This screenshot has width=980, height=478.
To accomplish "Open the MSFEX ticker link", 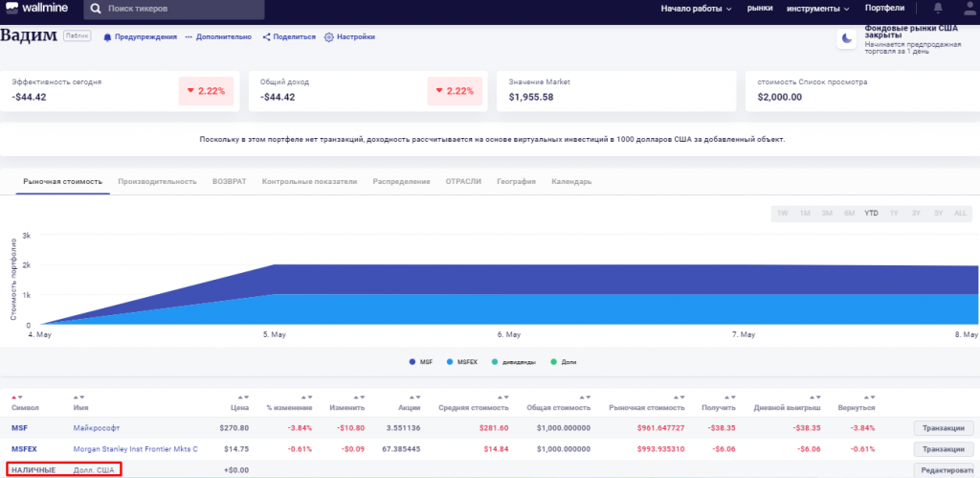I will (24, 448).
